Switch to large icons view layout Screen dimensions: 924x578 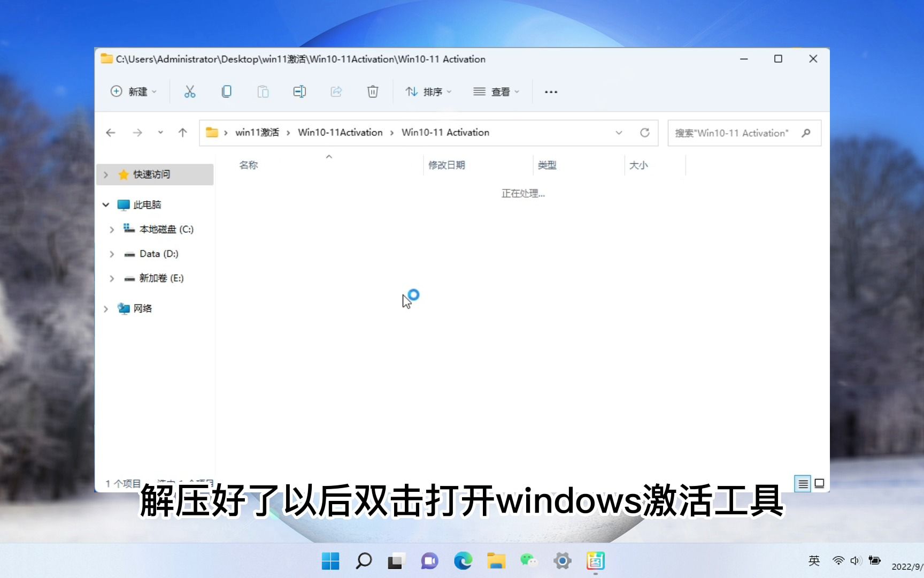coord(819,484)
